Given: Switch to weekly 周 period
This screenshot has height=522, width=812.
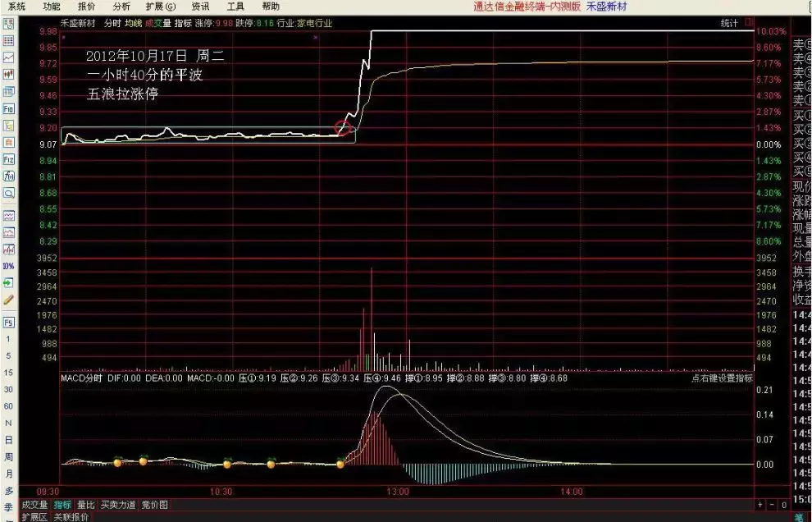Looking at the screenshot, I should tap(8, 457).
